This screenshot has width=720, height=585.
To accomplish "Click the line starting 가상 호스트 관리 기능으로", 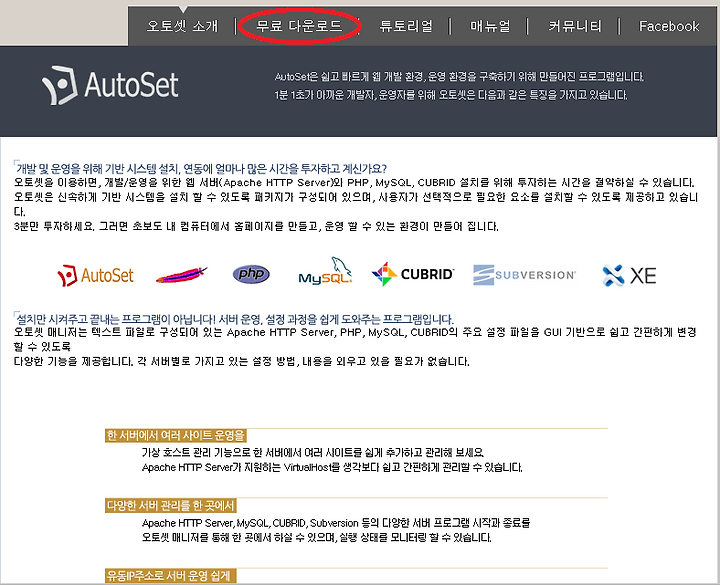I will pos(313,453).
